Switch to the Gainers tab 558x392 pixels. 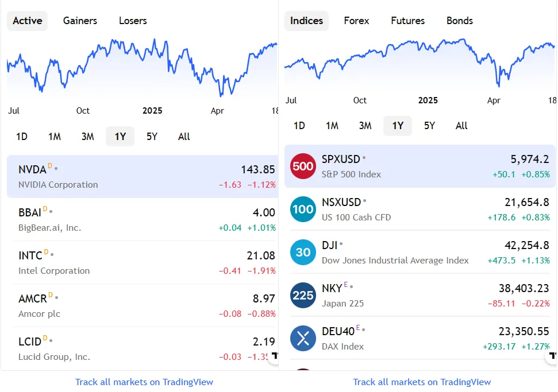coord(80,21)
